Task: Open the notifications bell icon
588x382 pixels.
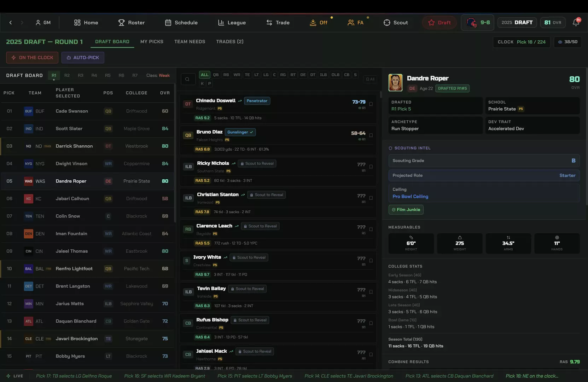Action: click(576, 22)
